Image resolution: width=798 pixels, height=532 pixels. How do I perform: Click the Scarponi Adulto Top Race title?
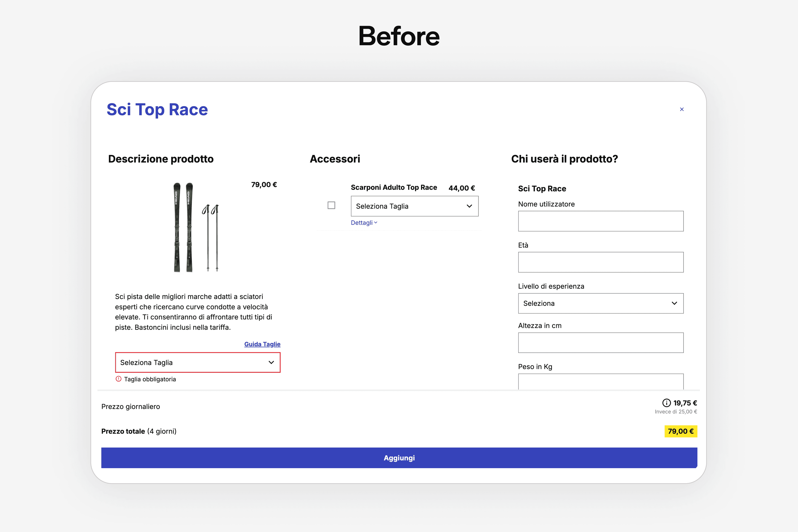tap(394, 187)
